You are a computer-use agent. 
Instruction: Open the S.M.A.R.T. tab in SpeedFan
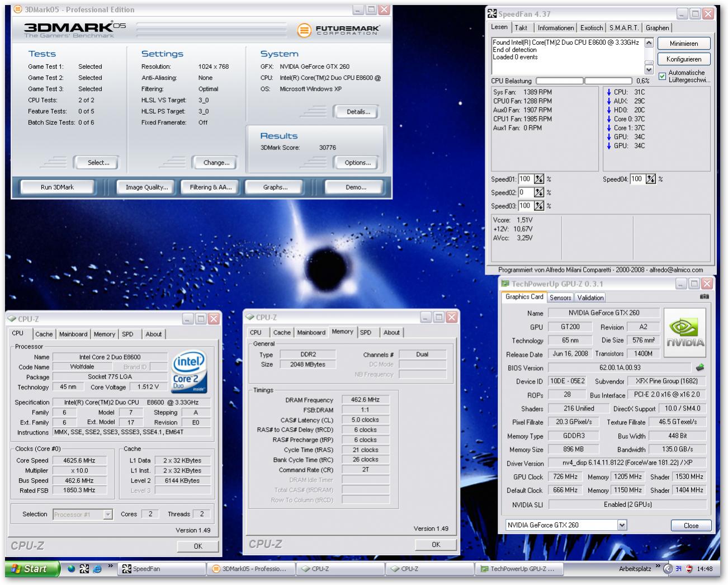[x=623, y=27]
